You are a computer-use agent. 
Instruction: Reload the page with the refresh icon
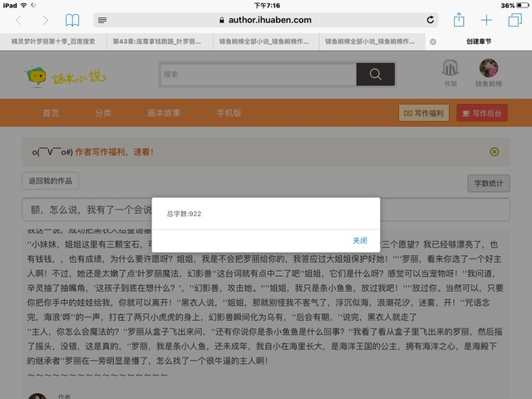(x=430, y=20)
